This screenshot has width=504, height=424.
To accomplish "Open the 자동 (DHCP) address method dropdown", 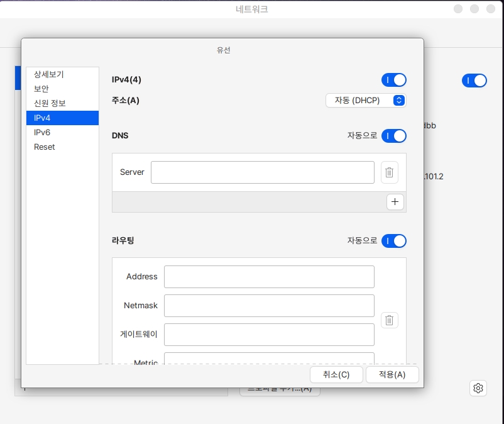I will [x=366, y=100].
